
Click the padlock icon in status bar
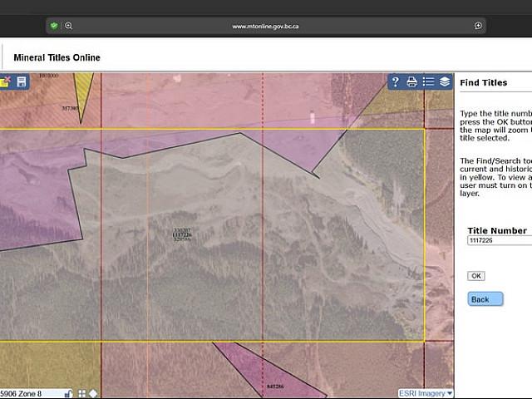coord(69,393)
